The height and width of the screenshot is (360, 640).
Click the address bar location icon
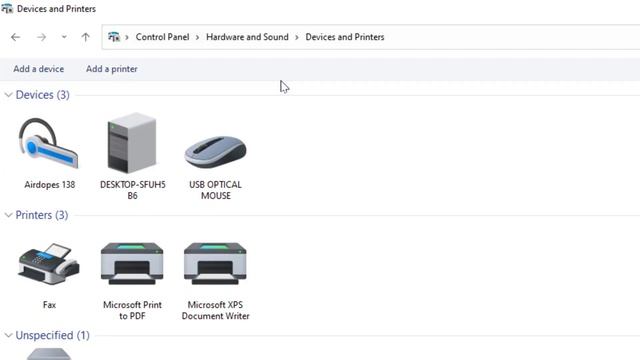(x=114, y=37)
